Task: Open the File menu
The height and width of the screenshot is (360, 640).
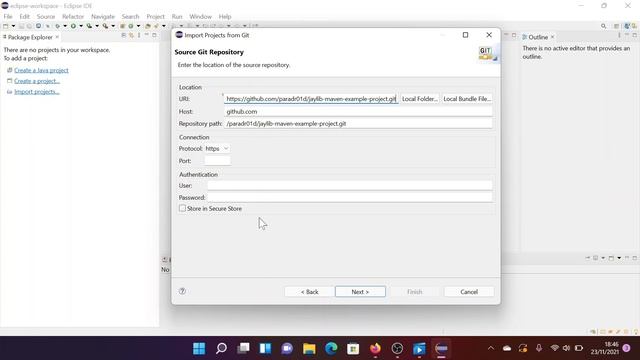Action: 8,16
